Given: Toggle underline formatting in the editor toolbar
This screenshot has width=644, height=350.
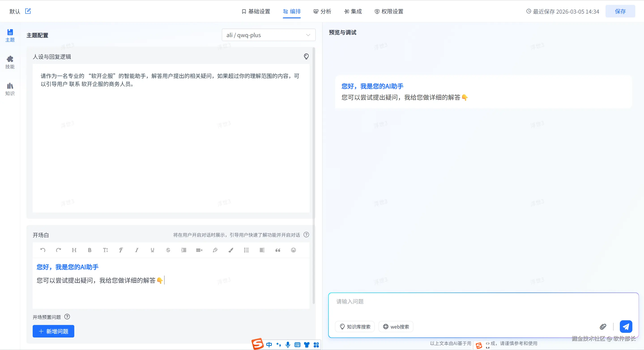Looking at the screenshot, I should (x=152, y=250).
